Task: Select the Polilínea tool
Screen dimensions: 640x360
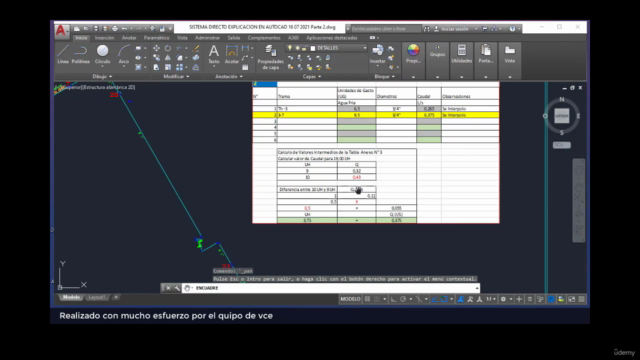Action: [80, 55]
